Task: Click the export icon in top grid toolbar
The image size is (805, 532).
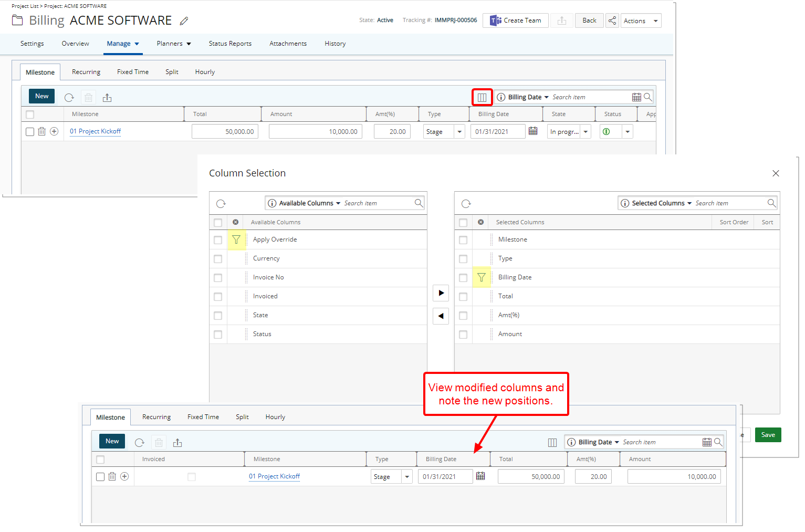Action: click(x=107, y=98)
